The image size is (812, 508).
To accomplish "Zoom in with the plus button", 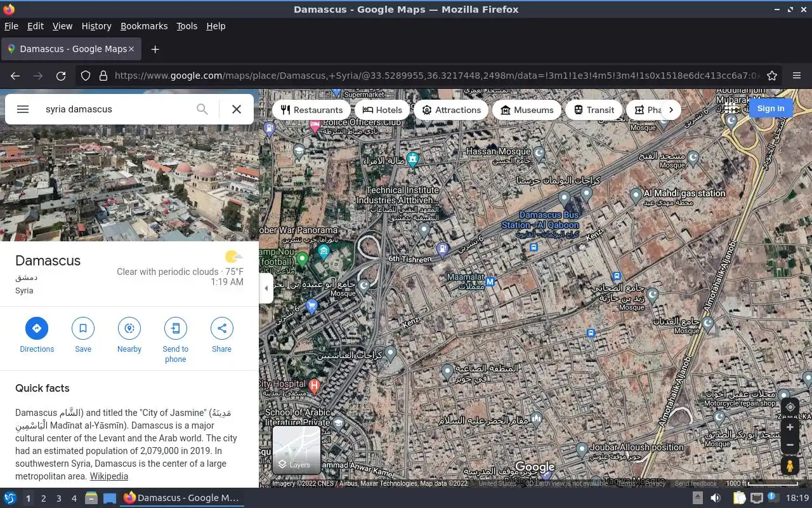I will click(x=790, y=427).
